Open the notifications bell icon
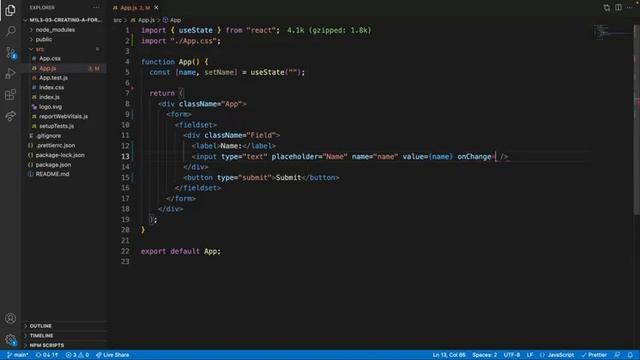The height and width of the screenshot is (360, 640). click(x=630, y=355)
